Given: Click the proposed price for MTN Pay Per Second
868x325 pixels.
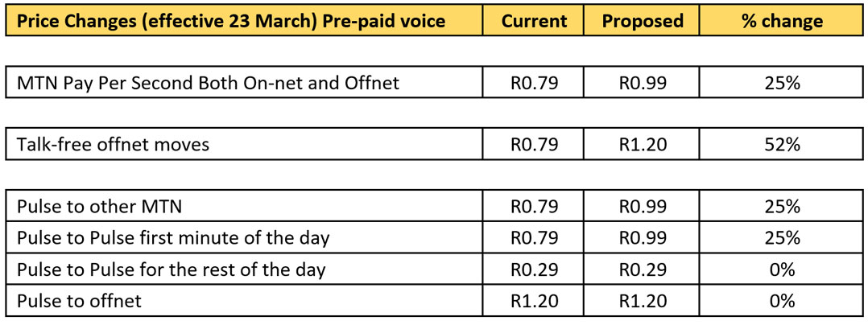Looking at the screenshot, I should coord(642,82).
